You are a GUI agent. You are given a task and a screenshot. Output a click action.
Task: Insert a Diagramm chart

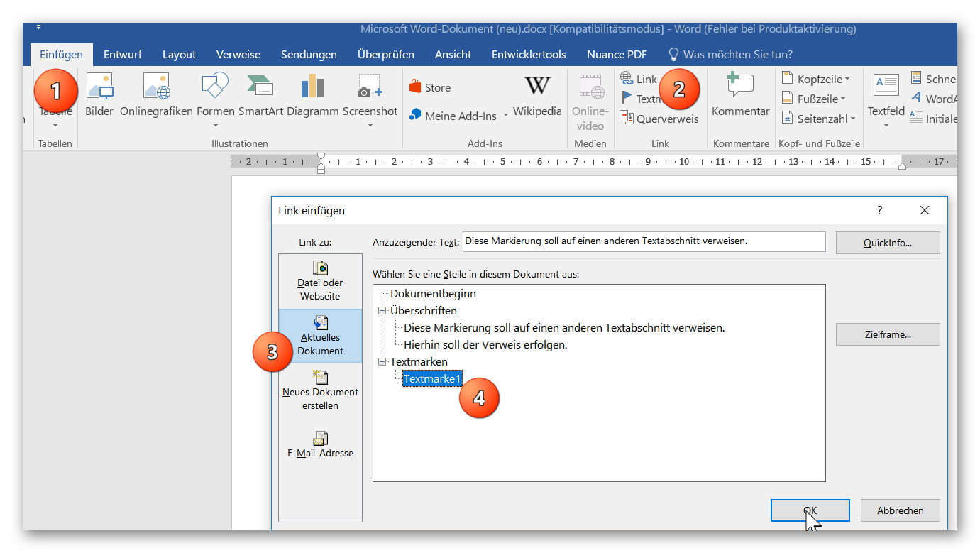click(313, 95)
